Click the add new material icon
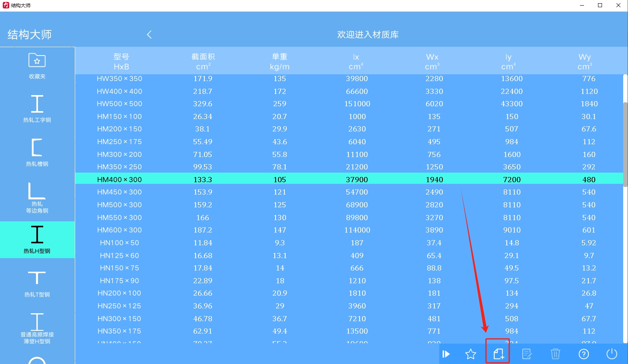 [498, 354]
